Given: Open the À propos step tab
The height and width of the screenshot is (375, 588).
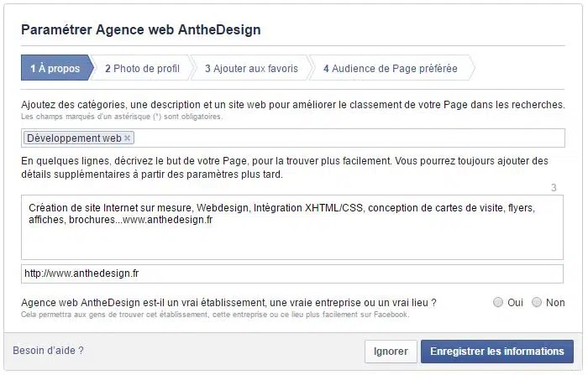Looking at the screenshot, I should point(55,69).
